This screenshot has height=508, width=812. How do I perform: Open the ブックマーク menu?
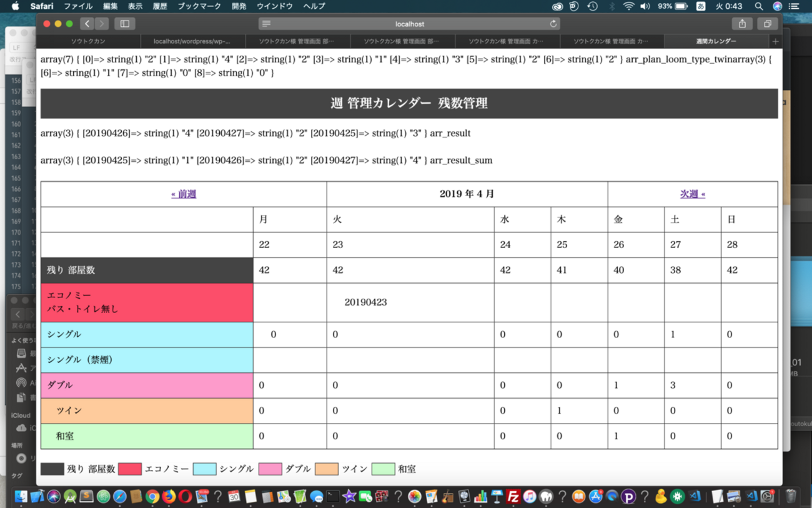(199, 6)
